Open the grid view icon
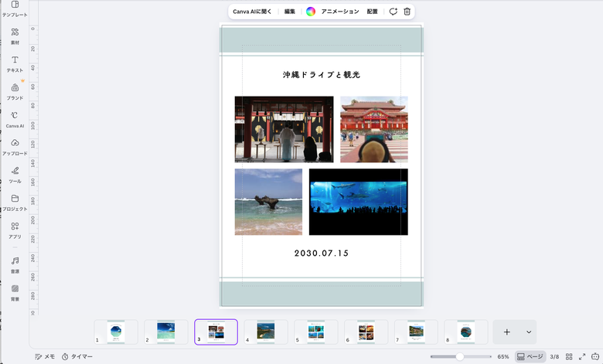 tap(569, 357)
